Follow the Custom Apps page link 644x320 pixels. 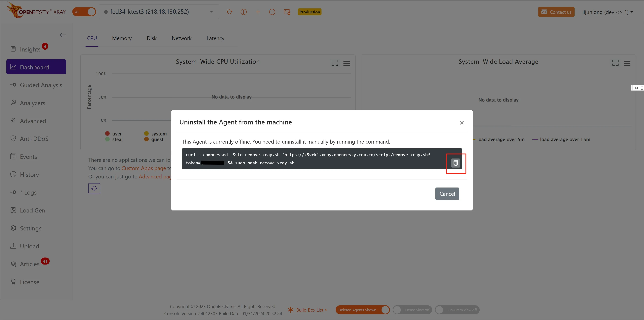[x=144, y=168]
